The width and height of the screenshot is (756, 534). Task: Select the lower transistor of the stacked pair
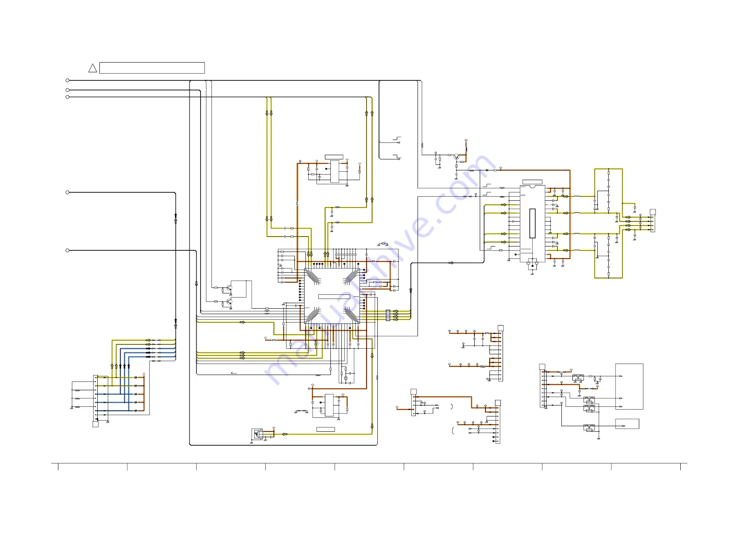click(x=229, y=301)
